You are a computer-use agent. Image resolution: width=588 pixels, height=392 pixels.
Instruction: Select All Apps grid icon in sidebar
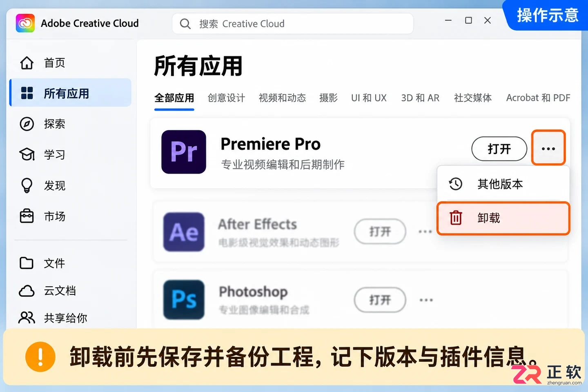click(x=27, y=93)
